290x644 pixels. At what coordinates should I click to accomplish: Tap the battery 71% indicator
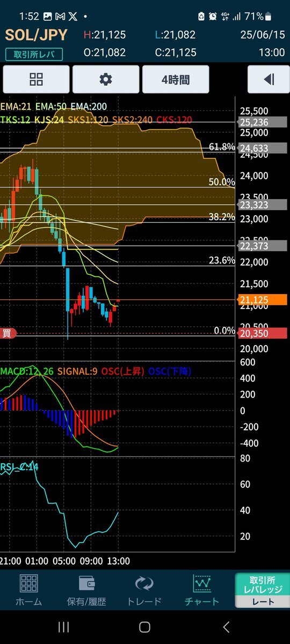(x=257, y=17)
